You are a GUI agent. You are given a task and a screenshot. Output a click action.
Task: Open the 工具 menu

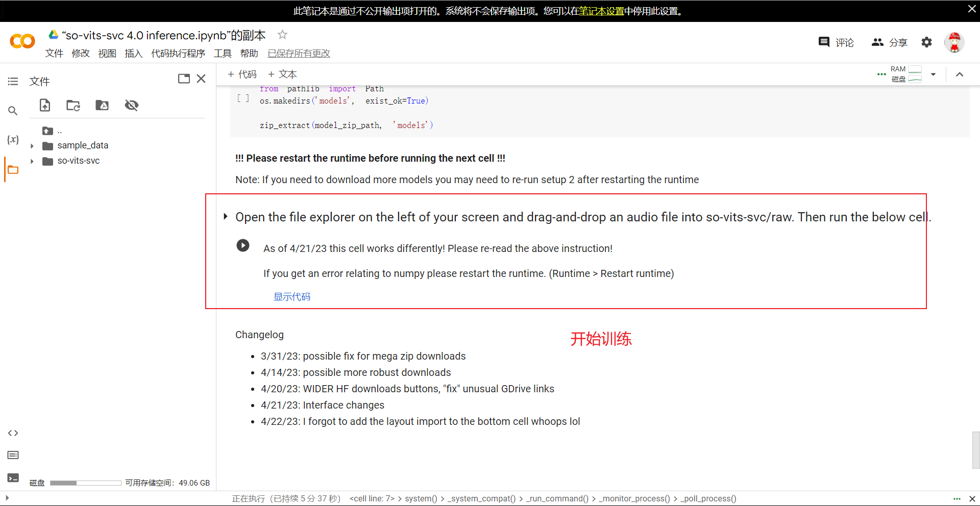(223, 54)
